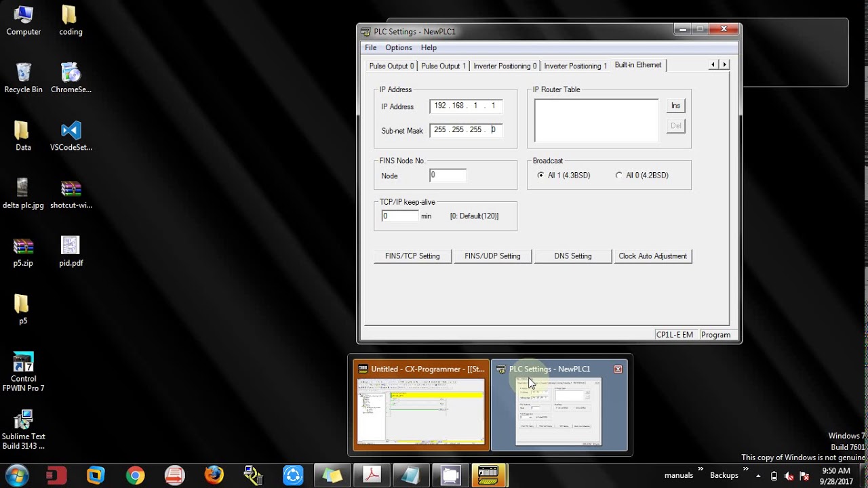This screenshot has height=488, width=868.
Task: Open the white folder window taskbar button
Action: pyautogui.click(x=450, y=476)
